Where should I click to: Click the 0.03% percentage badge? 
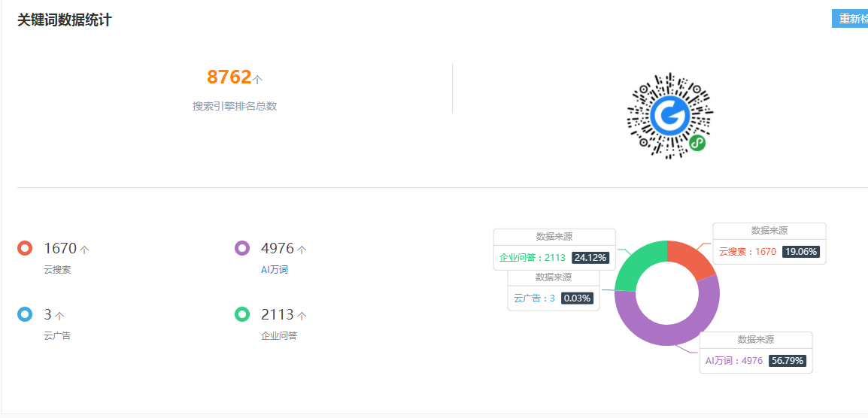(x=578, y=298)
